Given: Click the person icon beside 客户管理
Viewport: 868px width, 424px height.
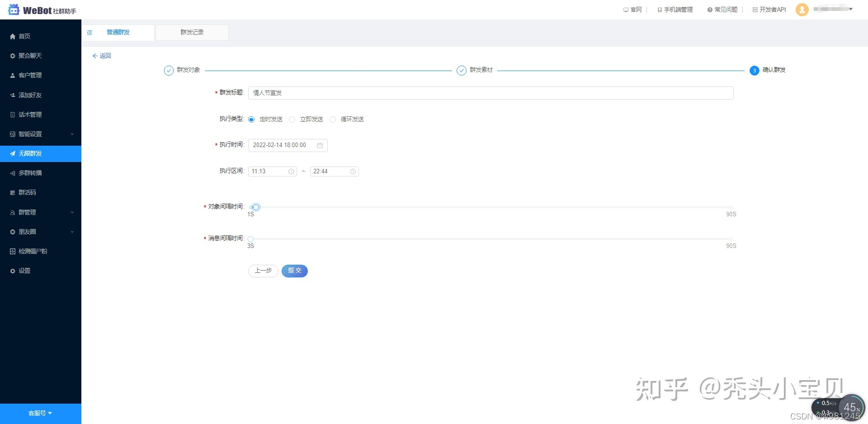Looking at the screenshot, I should pos(13,76).
